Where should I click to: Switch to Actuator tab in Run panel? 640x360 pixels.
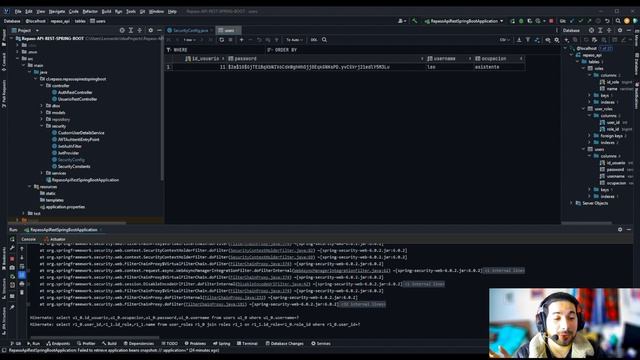55,239
